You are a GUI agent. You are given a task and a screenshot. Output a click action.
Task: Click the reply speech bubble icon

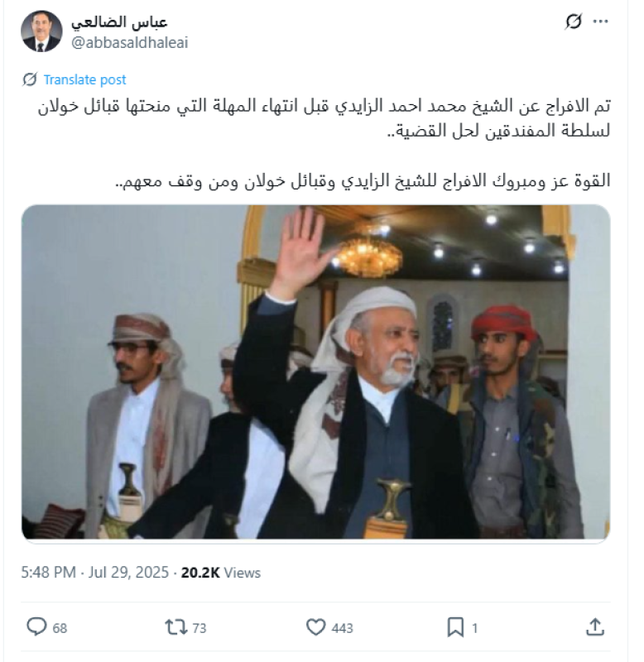36,626
